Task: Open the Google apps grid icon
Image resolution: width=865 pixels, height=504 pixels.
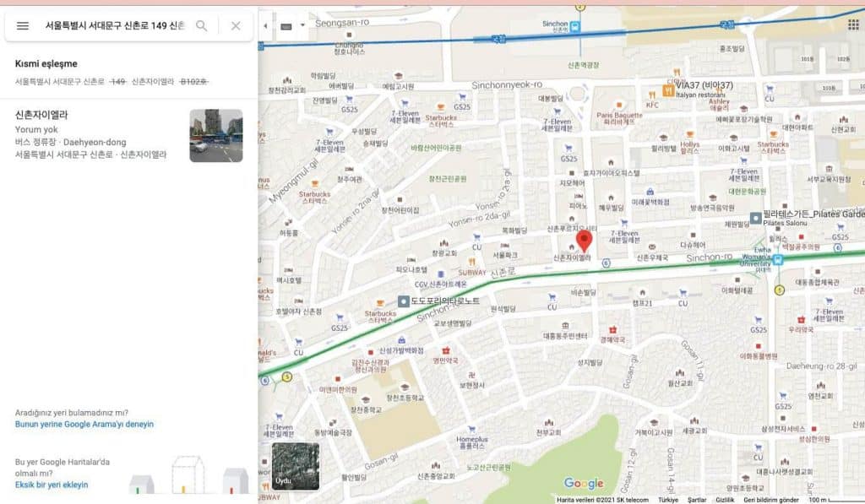Action: coord(851,24)
